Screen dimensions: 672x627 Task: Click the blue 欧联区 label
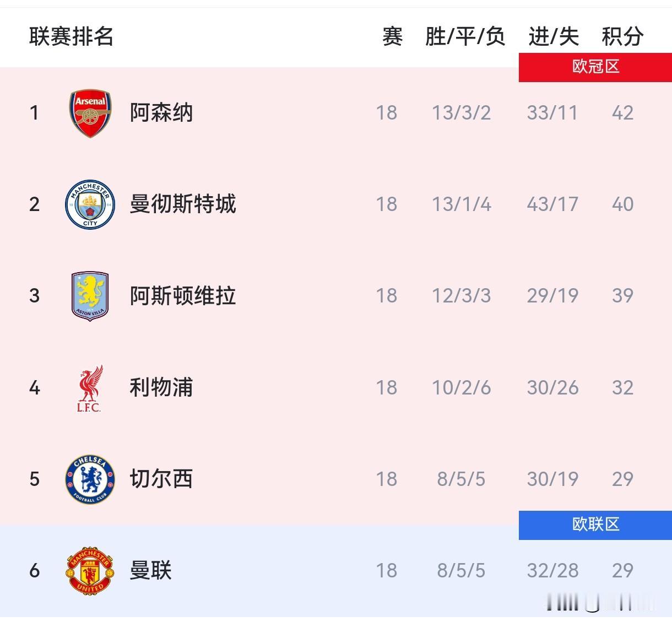point(595,525)
